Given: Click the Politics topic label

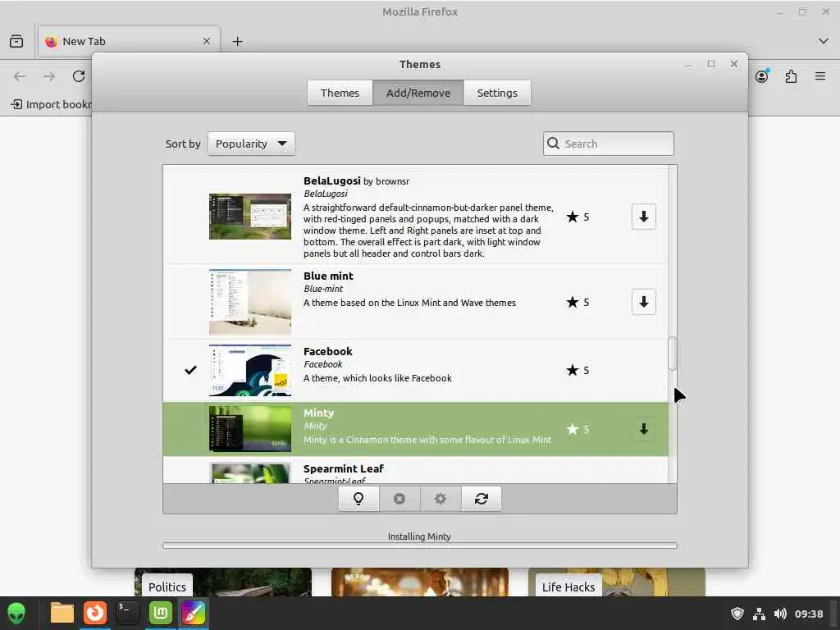Looking at the screenshot, I should (x=167, y=587).
